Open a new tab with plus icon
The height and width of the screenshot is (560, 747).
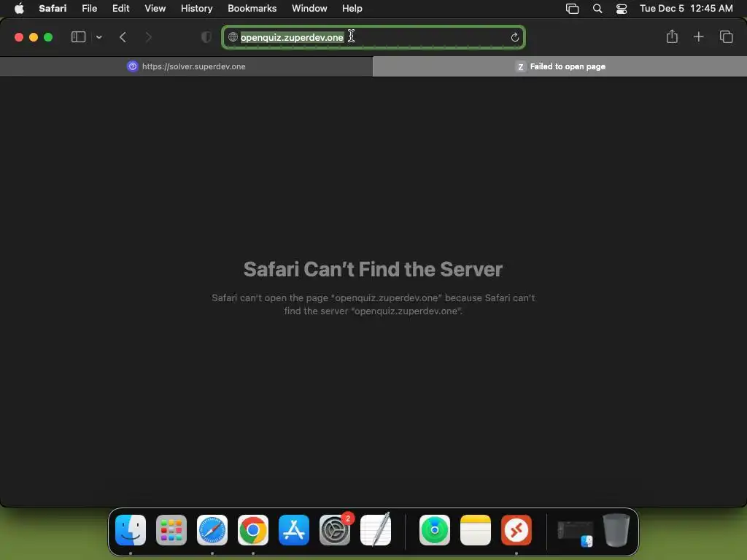pyautogui.click(x=698, y=36)
